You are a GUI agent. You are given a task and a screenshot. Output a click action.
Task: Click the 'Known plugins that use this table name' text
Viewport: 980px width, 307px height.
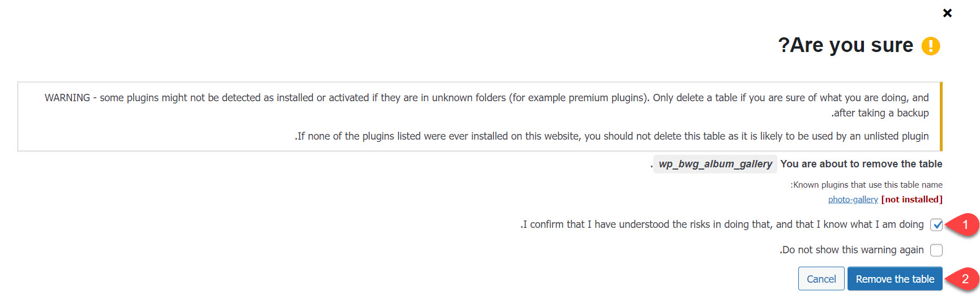(866, 185)
